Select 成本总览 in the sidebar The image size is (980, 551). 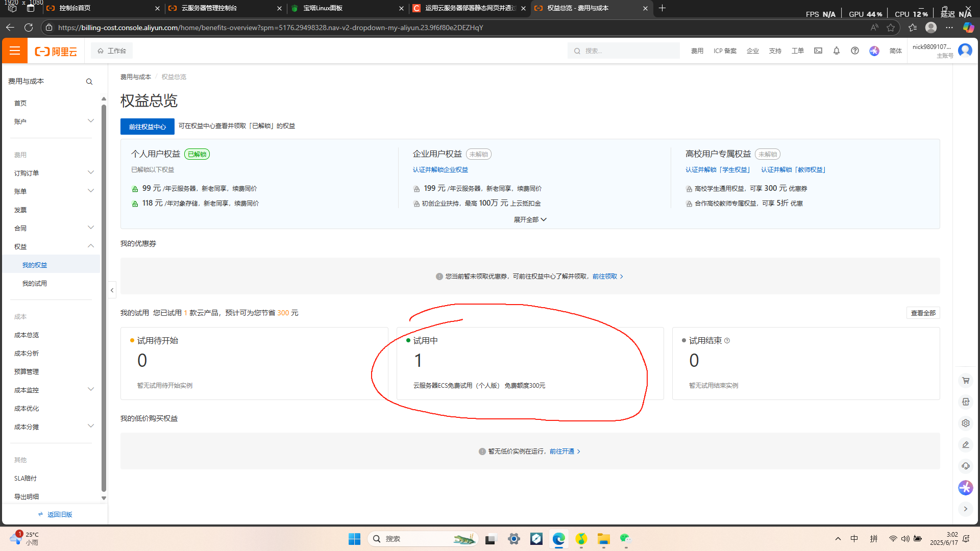[27, 335]
